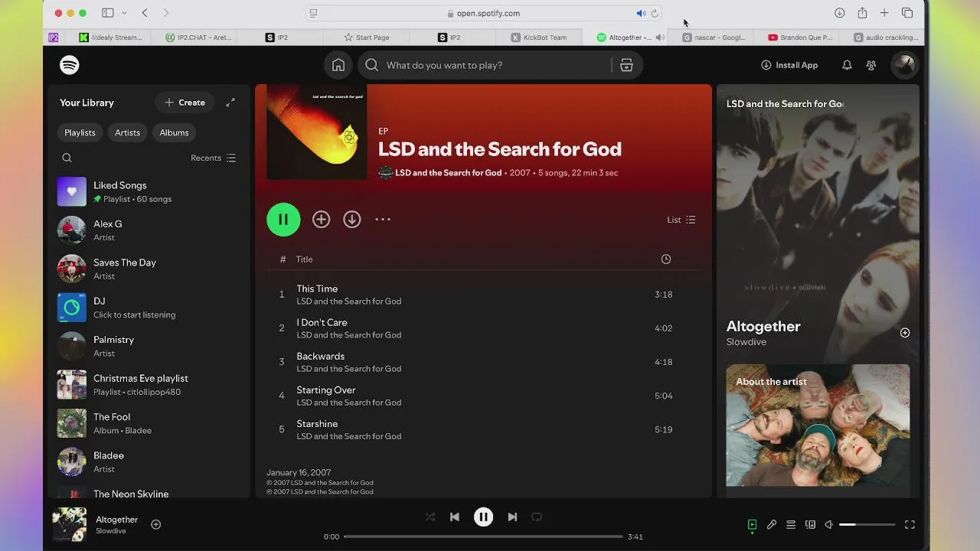Enter full screen player mode
The height and width of the screenshot is (551, 980).
point(910,525)
